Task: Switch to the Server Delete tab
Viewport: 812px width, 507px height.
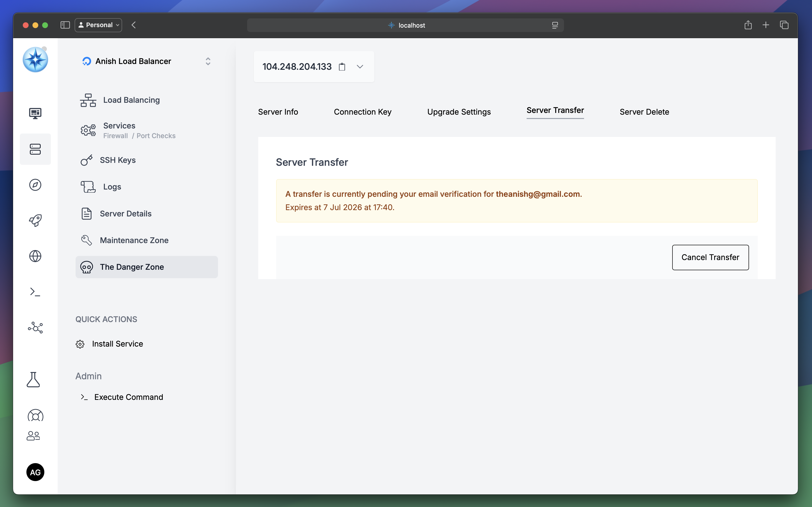Action: click(x=644, y=112)
